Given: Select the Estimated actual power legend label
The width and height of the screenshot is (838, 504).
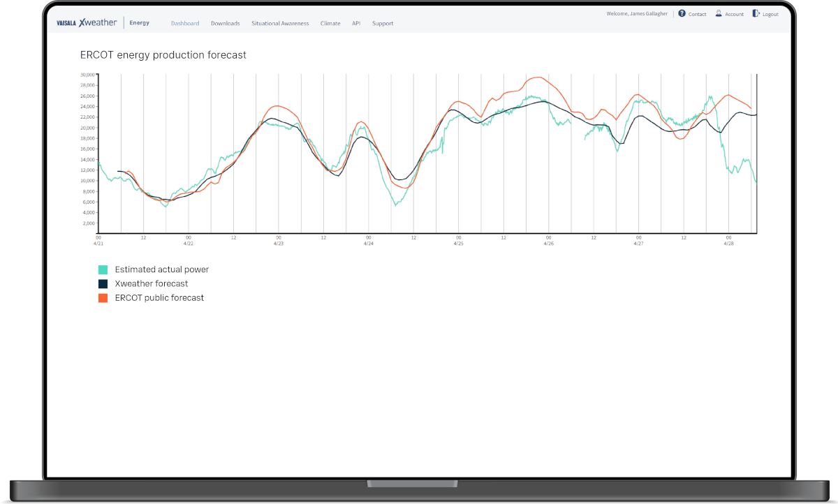Looking at the screenshot, I should click(162, 269).
